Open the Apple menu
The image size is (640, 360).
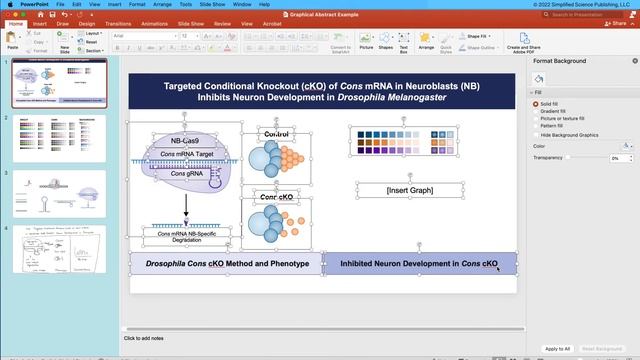pos(10,4)
